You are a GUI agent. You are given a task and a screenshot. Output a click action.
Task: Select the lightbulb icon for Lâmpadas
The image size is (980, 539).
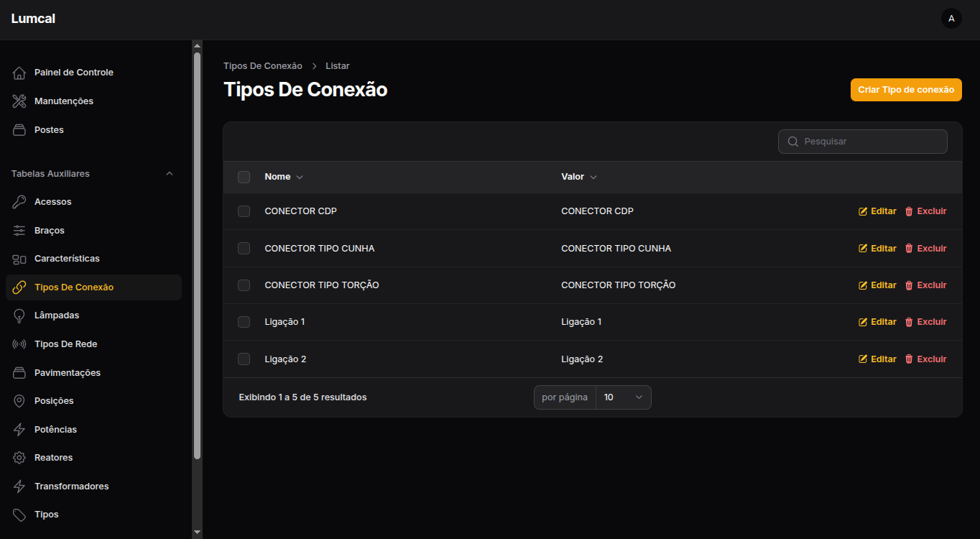[x=19, y=315]
